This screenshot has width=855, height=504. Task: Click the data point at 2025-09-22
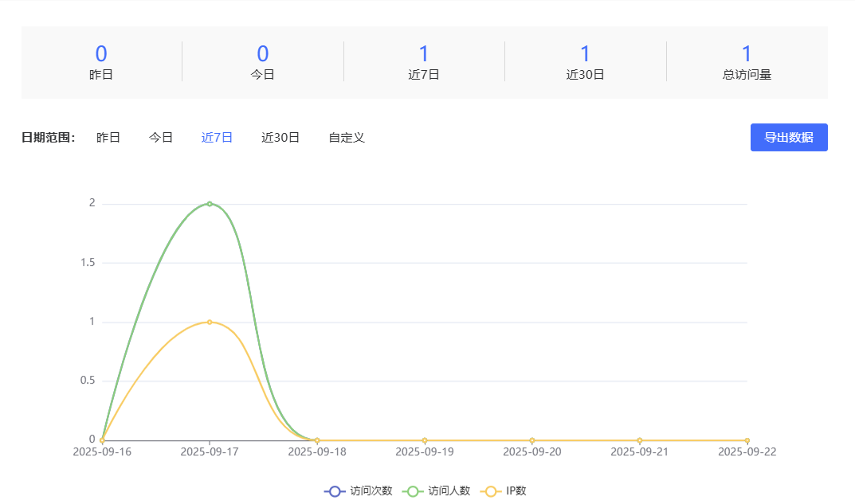click(x=747, y=440)
